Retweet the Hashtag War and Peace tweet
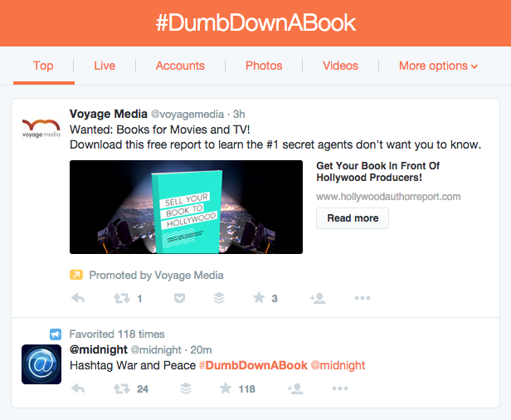Image resolution: width=511 pixels, height=420 pixels. click(122, 388)
